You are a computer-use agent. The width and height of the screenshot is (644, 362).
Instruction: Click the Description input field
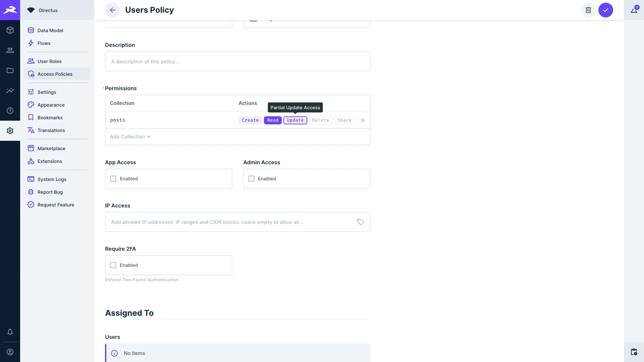(x=237, y=61)
